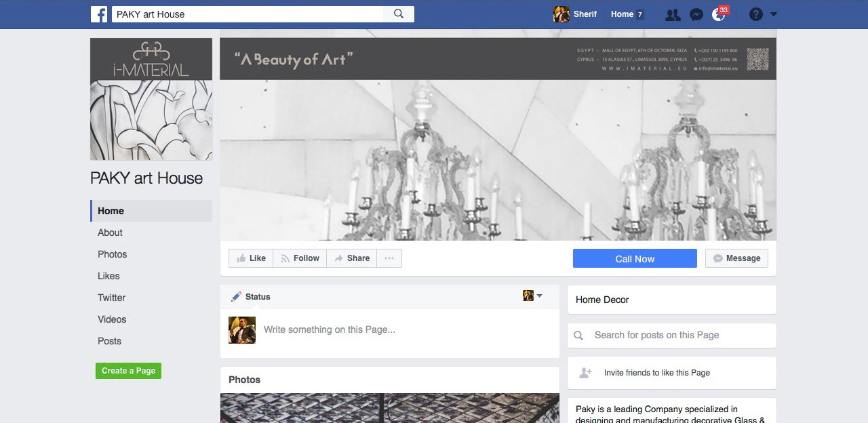Open the more options ellipsis button

(389, 258)
